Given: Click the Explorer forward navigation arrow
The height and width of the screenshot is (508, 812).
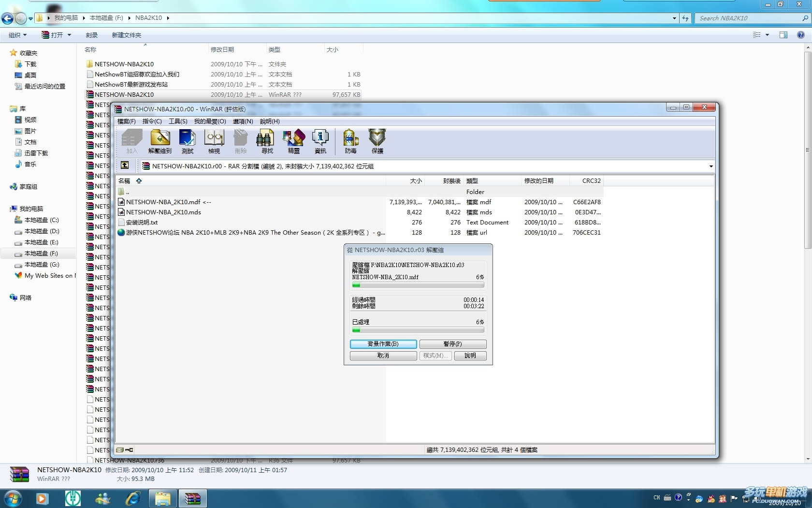Looking at the screenshot, I should tap(21, 18).
